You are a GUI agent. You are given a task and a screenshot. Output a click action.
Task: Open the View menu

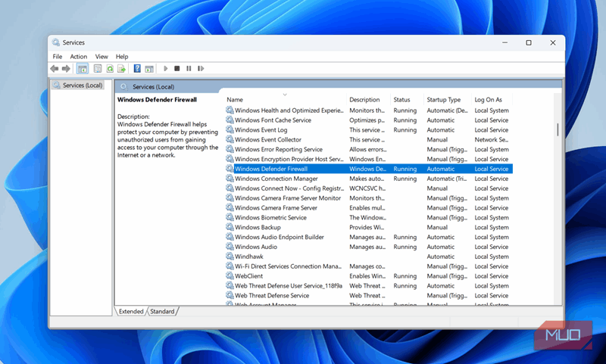(x=102, y=57)
